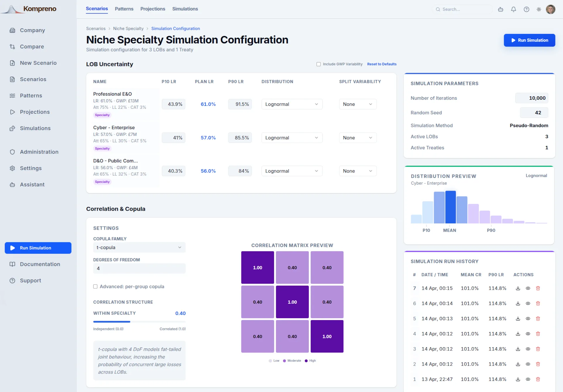Open the user avatar menu
Screen dimensions: 563x392
click(550, 9)
